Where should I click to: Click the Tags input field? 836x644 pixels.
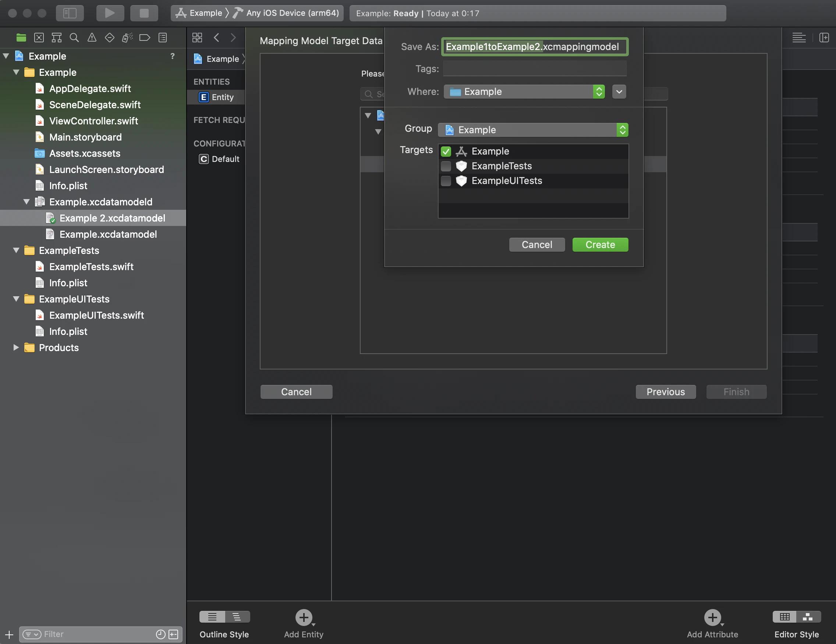pyautogui.click(x=535, y=69)
